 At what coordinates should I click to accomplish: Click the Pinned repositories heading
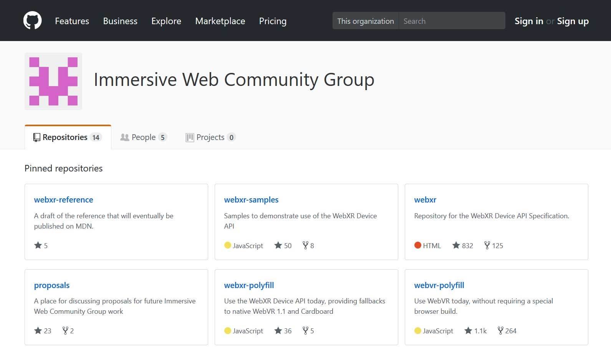[63, 168]
